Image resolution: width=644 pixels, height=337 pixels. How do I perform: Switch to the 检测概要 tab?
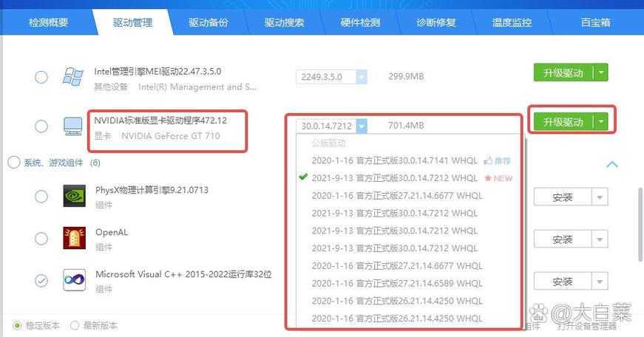point(48,22)
